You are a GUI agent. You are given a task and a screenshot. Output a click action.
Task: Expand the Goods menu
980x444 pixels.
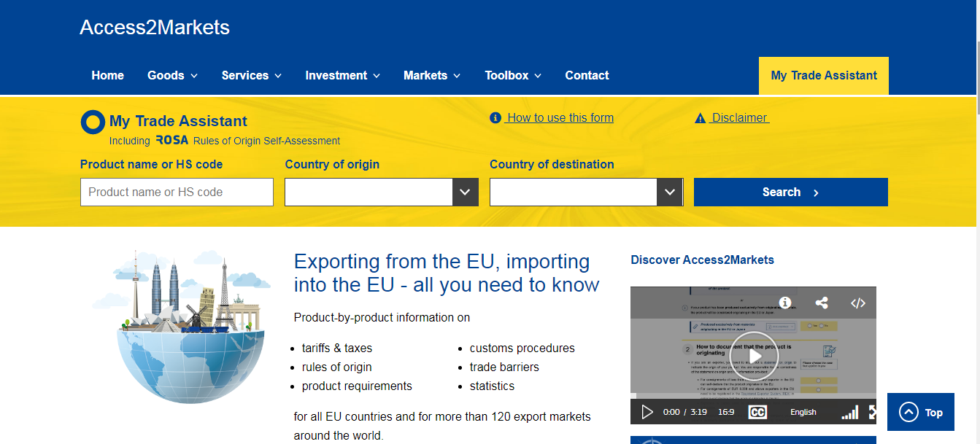click(x=173, y=75)
